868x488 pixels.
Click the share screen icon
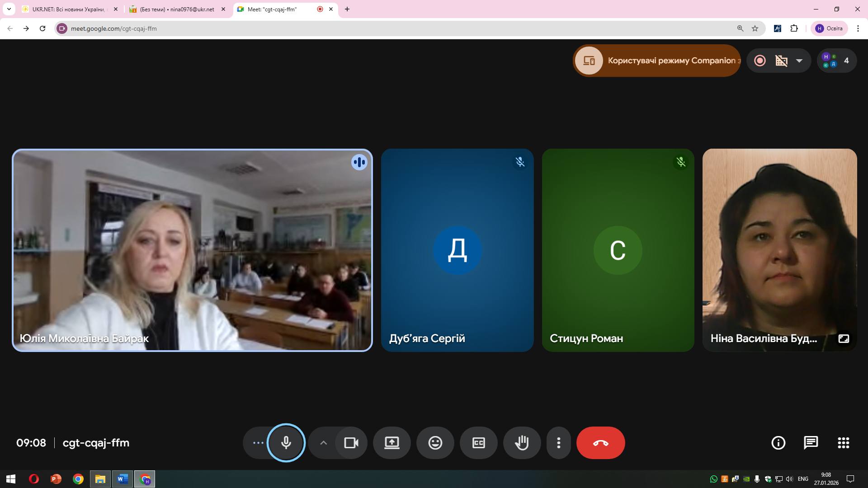(x=392, y=443)
